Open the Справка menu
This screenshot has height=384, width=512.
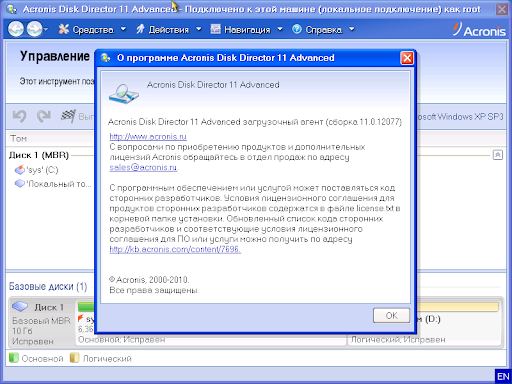pos(324,30)
